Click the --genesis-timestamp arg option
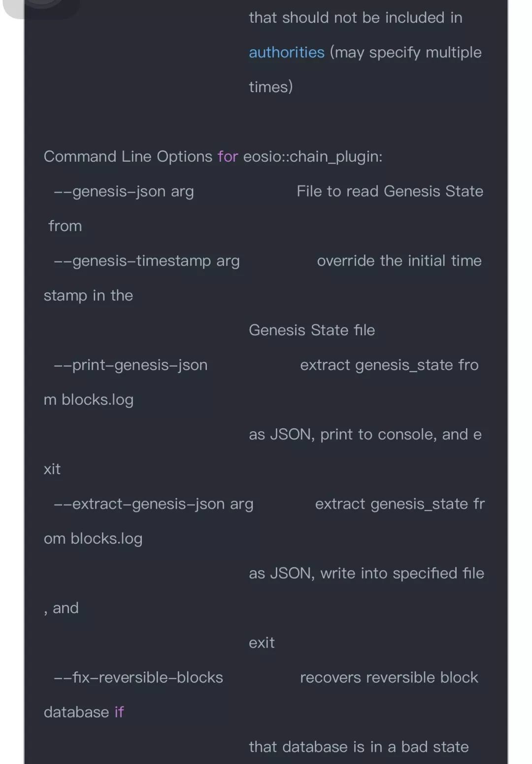532x764 pixels. 147,261
